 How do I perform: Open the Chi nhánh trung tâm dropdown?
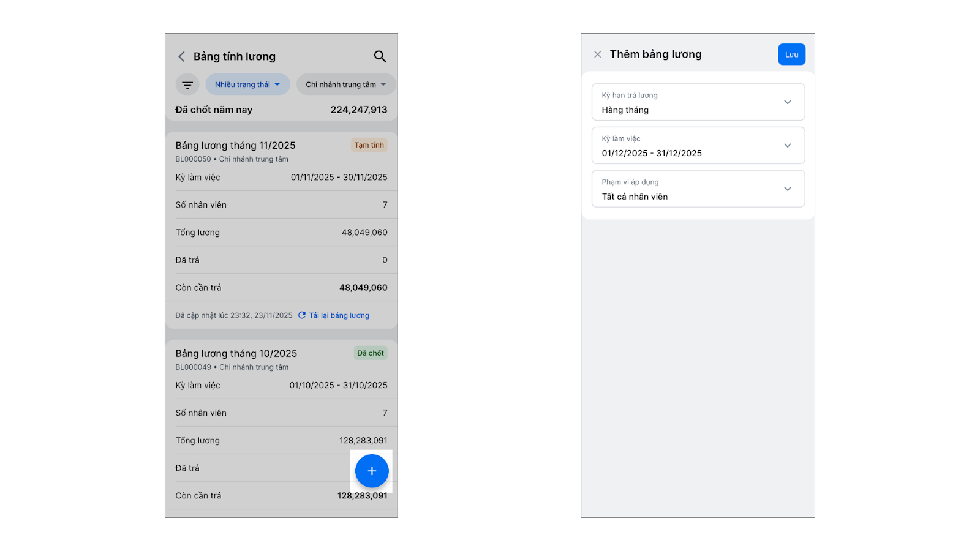pos(345,84)
